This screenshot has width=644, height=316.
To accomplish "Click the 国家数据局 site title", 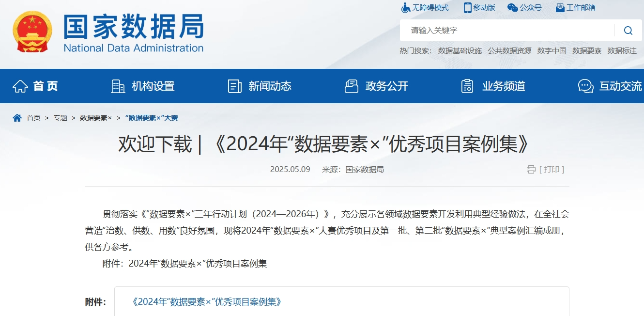I will point(134,26).
